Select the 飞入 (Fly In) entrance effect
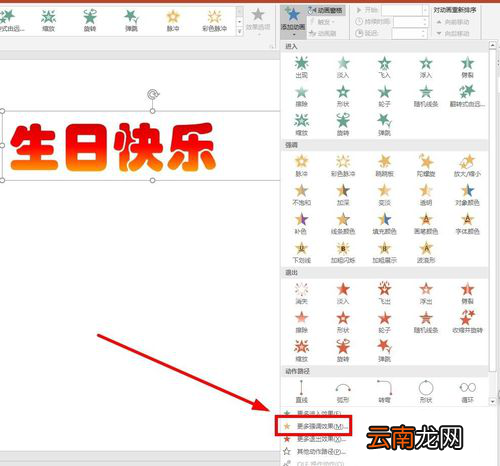Image resolution: width=500 pixels, height=466 pixels. [x=384, y=67]
